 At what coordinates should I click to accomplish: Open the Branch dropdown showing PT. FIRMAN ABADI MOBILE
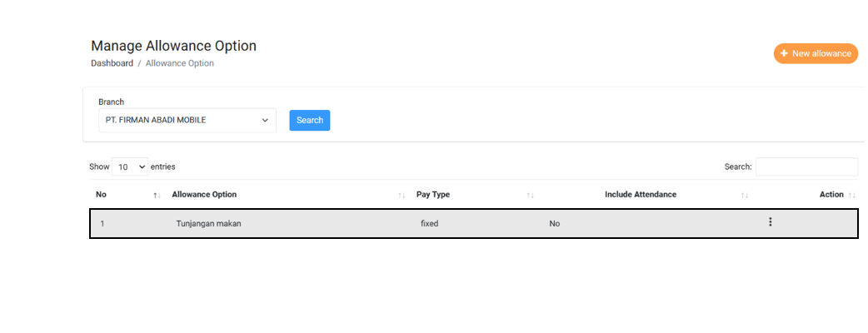[187, 120]
